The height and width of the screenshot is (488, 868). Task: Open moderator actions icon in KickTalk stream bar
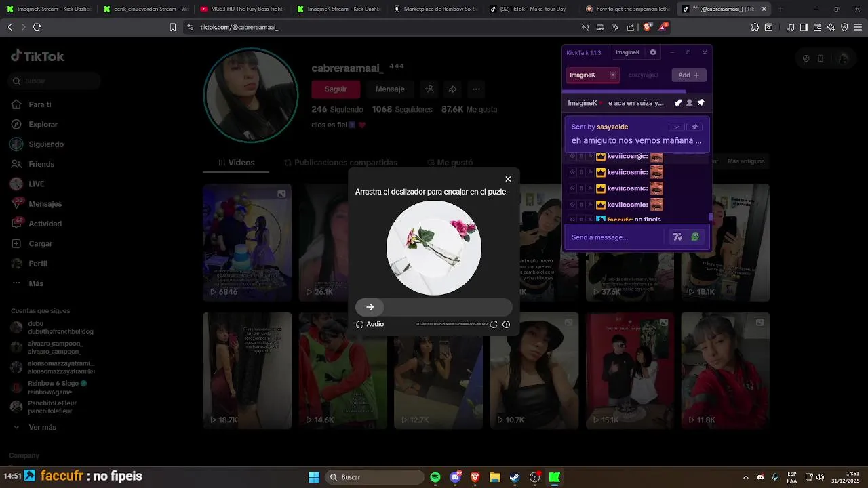click(x=678, y=103)
